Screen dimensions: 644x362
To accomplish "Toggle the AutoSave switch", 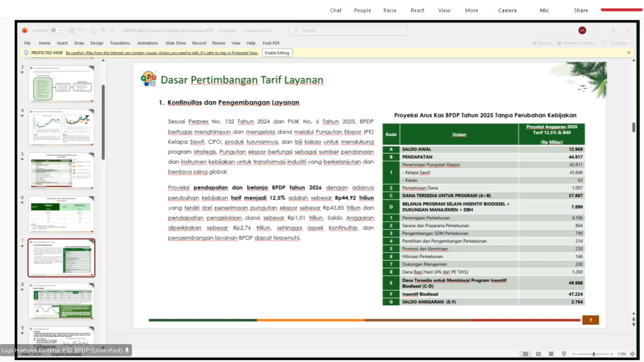I will [57, 30].
